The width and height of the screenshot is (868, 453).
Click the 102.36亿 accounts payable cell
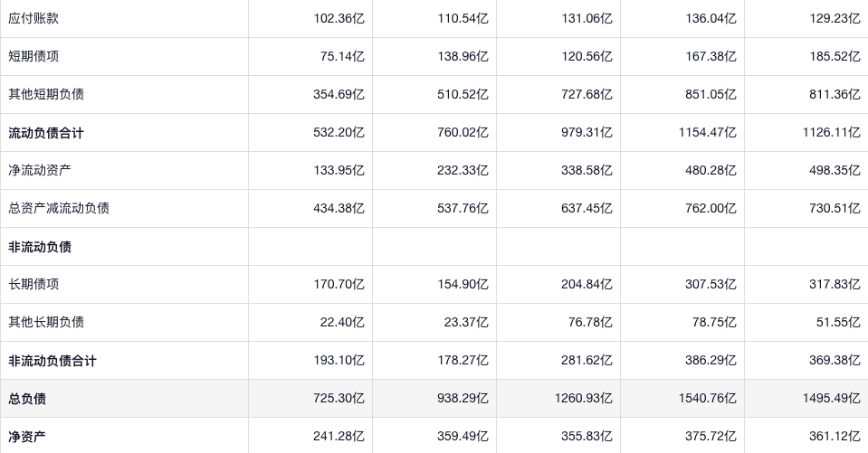point(339,18)
